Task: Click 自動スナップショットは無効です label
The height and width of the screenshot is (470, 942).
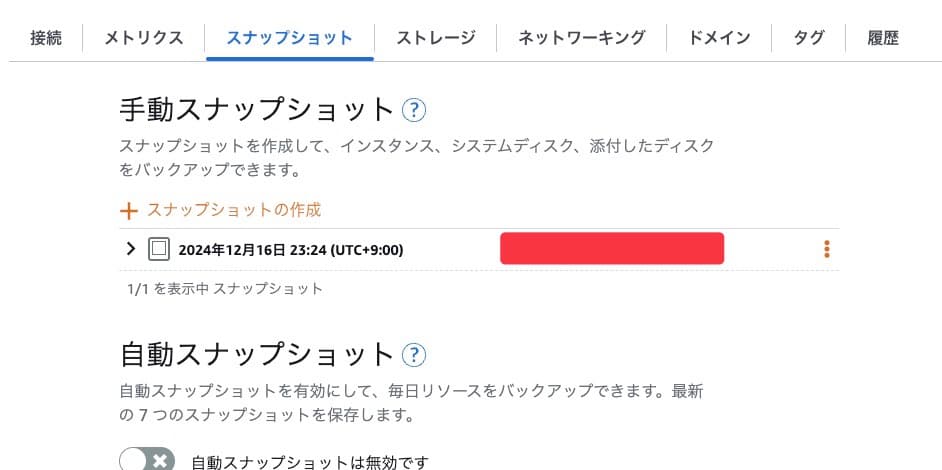Action: coord(310,463)
